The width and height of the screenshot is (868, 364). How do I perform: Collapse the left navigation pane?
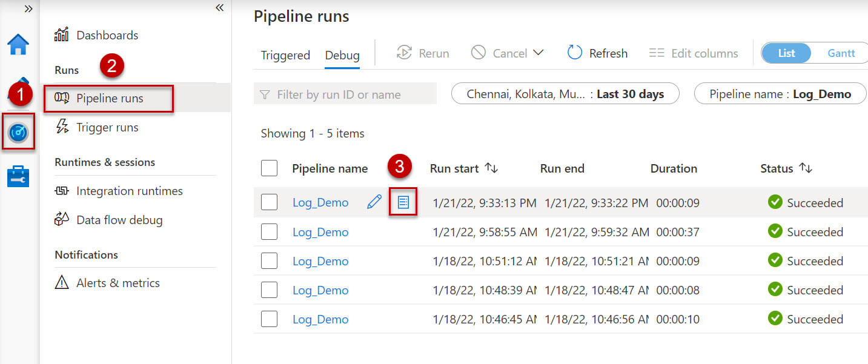tap(219, 8)
